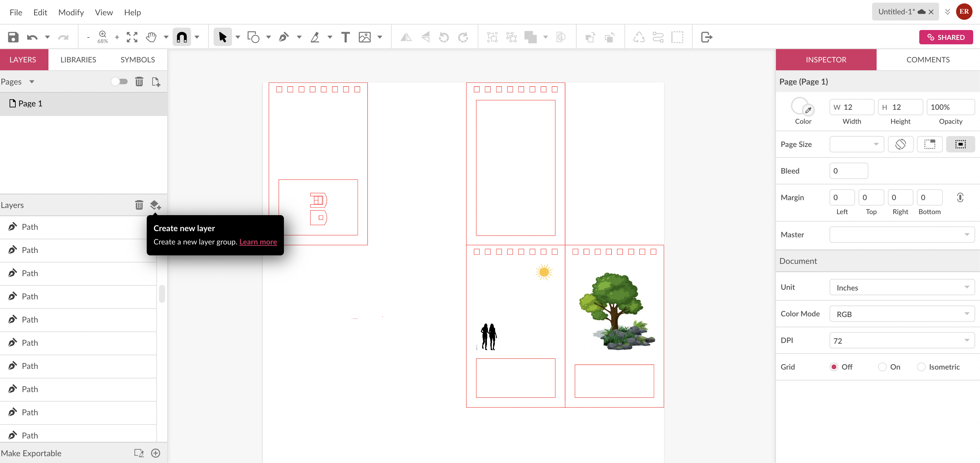Select the Text tool
The width and height of the screenshot is (980, 463).
coord(345,37)
